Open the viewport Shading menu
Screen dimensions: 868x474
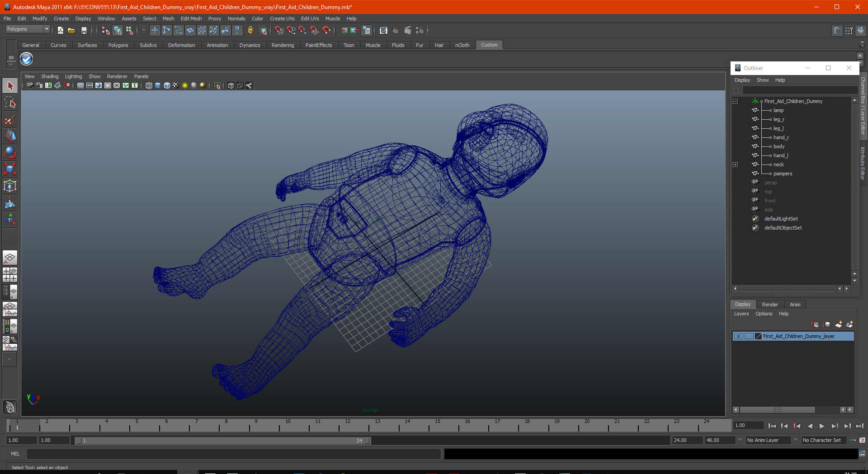coord(50,76)
